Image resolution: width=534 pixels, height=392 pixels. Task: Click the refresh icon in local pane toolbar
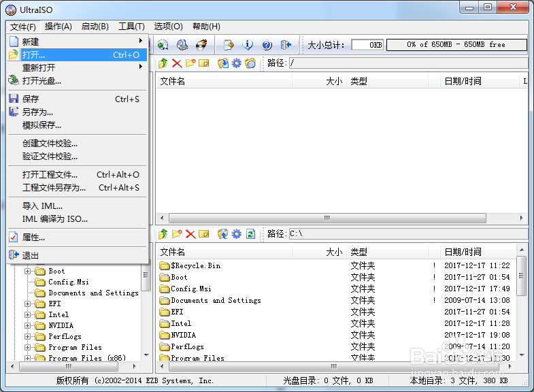click(x=250, y=234)
